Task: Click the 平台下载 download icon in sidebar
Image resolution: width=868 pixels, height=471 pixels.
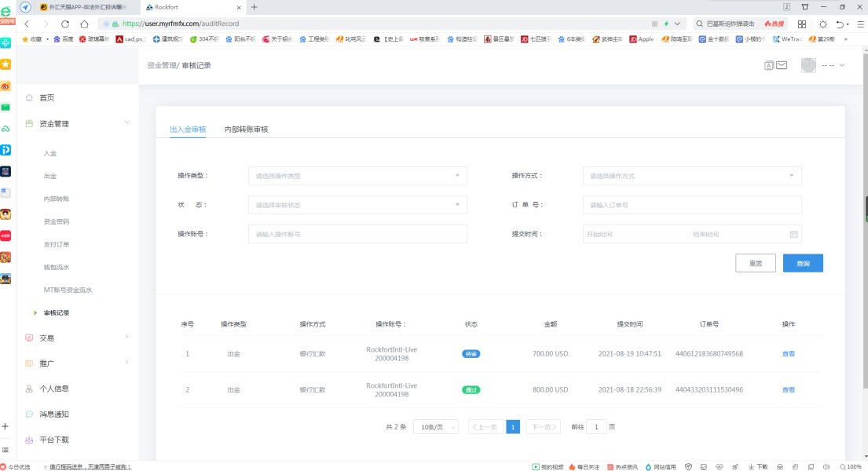Action: 29,440
